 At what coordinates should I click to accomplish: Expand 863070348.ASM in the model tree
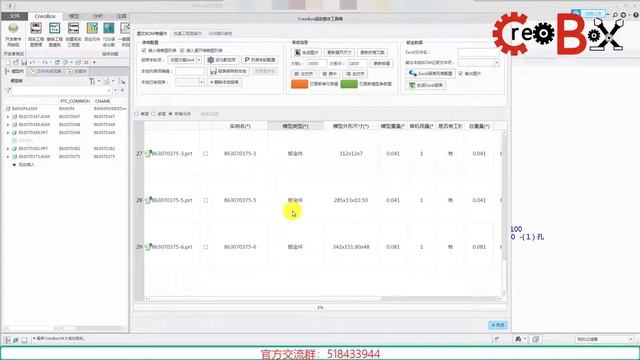click(8, 124)
